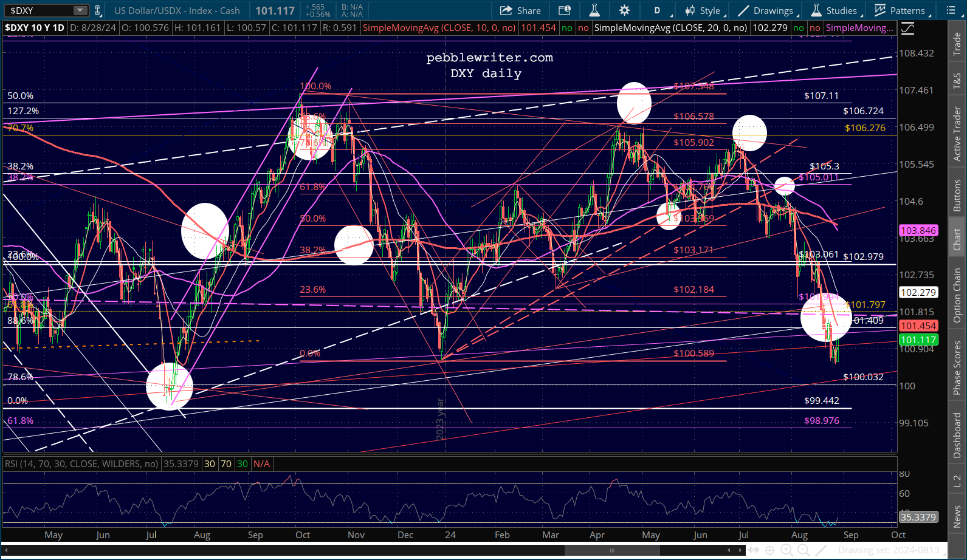Open the Active Trader side tab
967x560 pixels.
click(957, 134)
